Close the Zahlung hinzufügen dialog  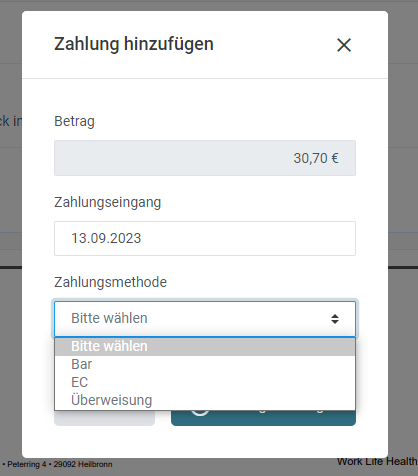pyautogui.click(x=344, y=45)
